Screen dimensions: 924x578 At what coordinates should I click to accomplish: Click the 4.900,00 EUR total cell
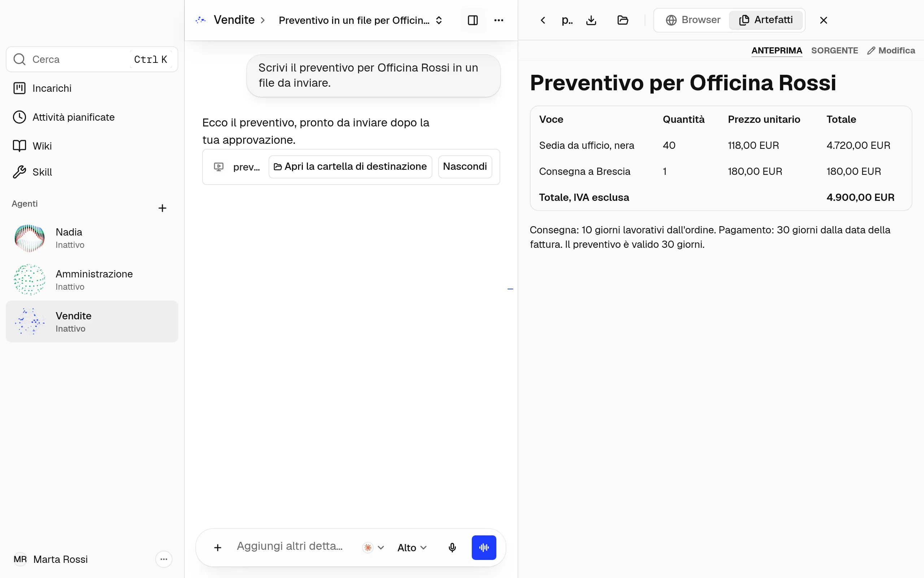(x=860, y=197)
